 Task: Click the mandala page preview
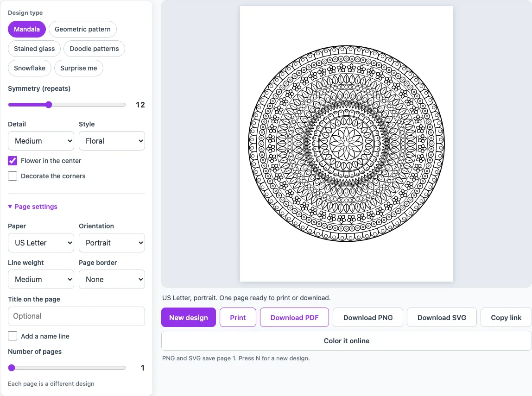pyautogui.click(x=347, y=144)
